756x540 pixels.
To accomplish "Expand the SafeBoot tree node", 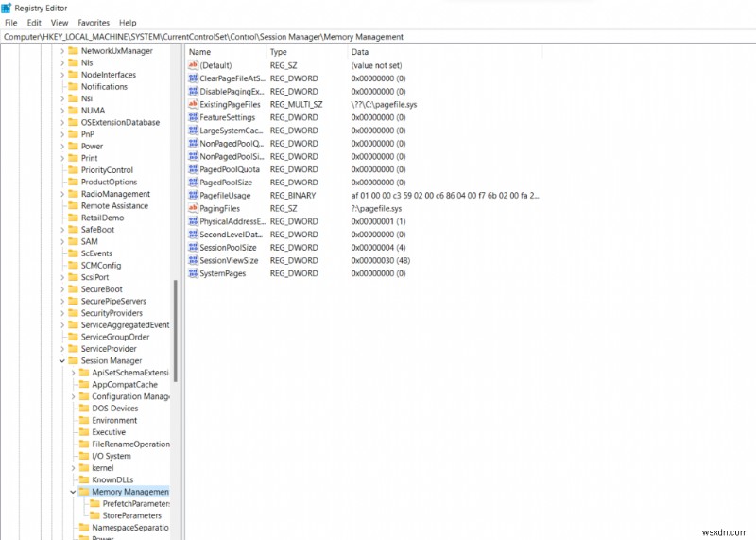I will pyautogui.click(x=62, y=230).
